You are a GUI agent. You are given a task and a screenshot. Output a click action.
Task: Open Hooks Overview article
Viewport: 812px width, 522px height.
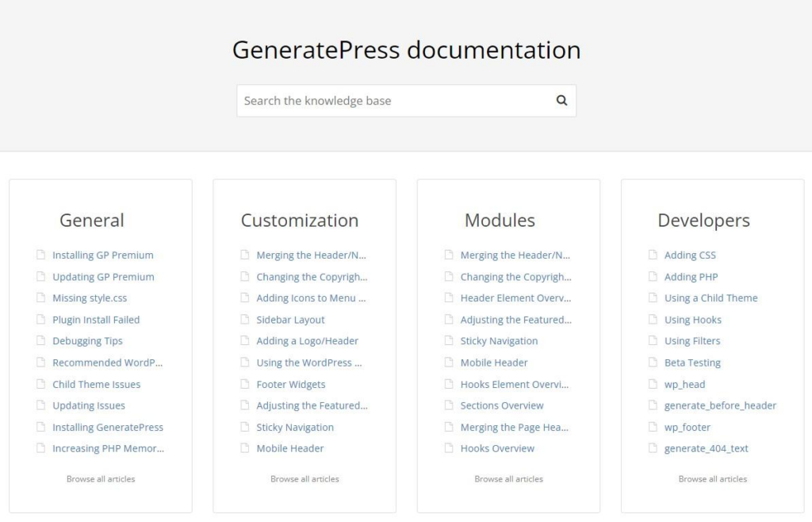pyautogui.click(x=497, y=448)
